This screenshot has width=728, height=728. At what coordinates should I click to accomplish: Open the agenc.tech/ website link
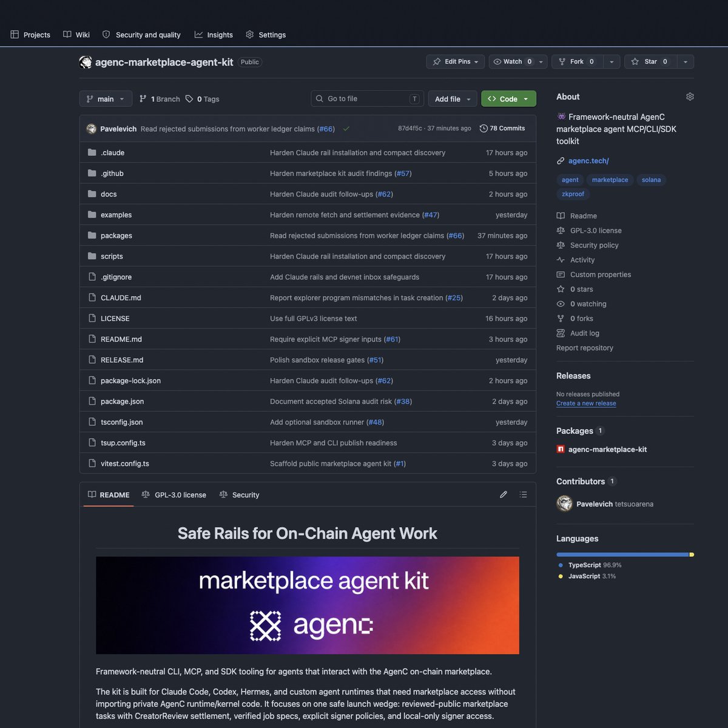coord(588,161)
